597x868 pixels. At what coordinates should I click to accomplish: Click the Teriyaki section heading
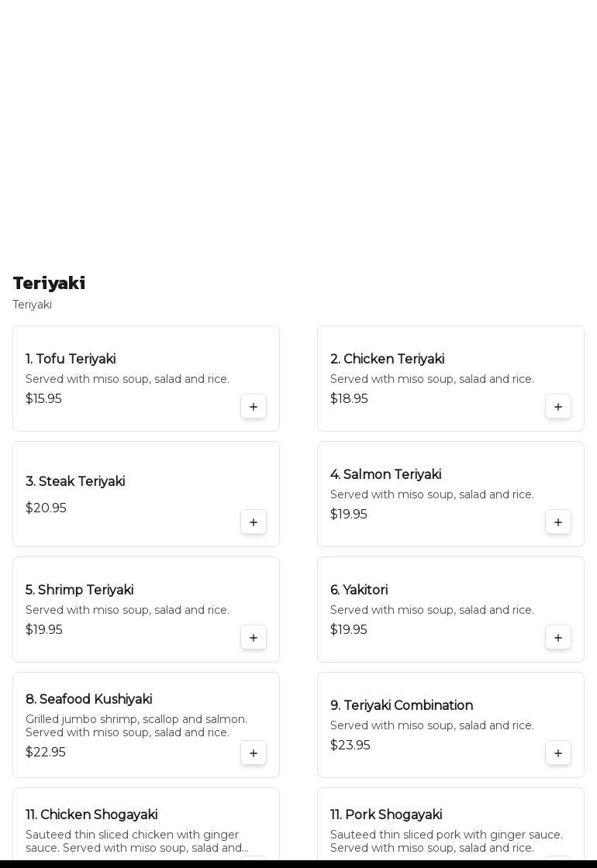[49, 283]
